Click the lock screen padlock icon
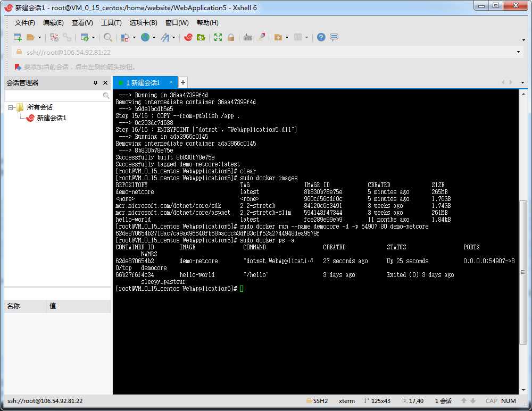 pos(231,37)
